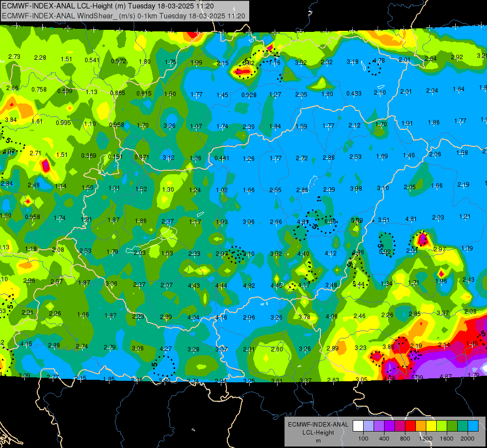Click the legend label '2000'
487x448 pixels.
(x=468, y=439)
